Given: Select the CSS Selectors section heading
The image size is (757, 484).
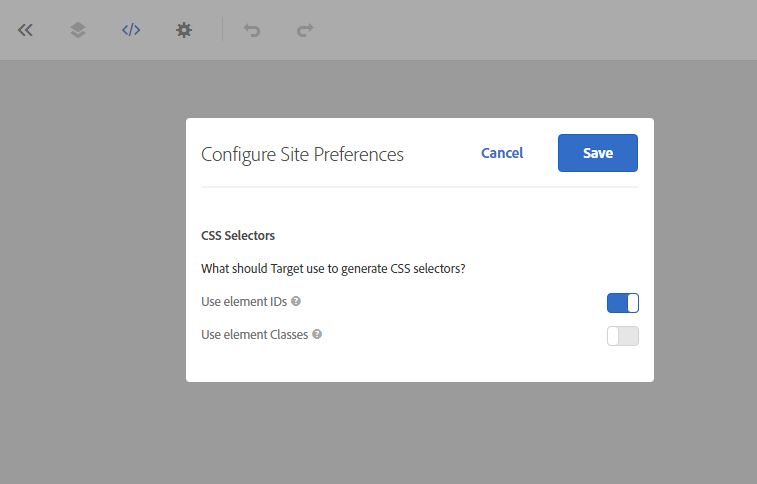Looking at the screenshot, I should point(238,236).
